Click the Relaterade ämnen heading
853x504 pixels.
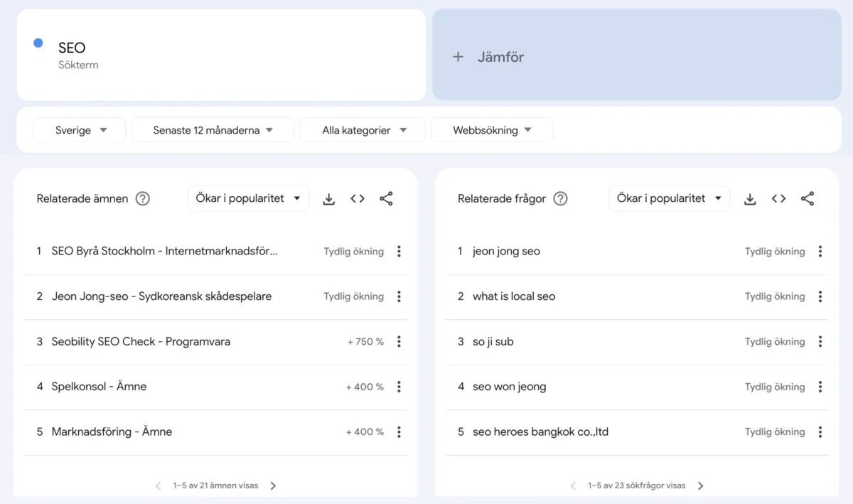(82, 199)
